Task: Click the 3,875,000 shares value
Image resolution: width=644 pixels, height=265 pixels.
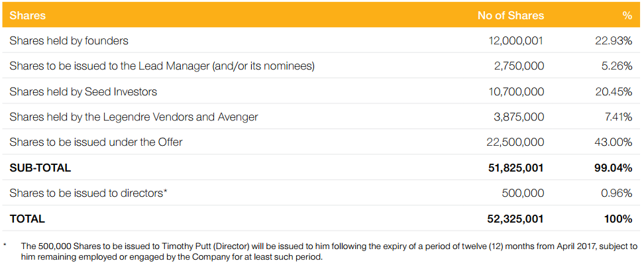Action: pos(519,117)
